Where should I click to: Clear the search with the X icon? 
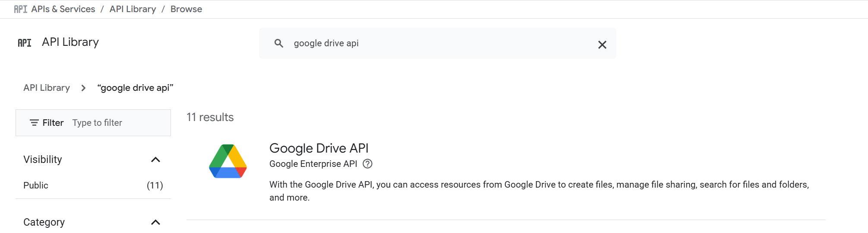[x=602, y=45]
